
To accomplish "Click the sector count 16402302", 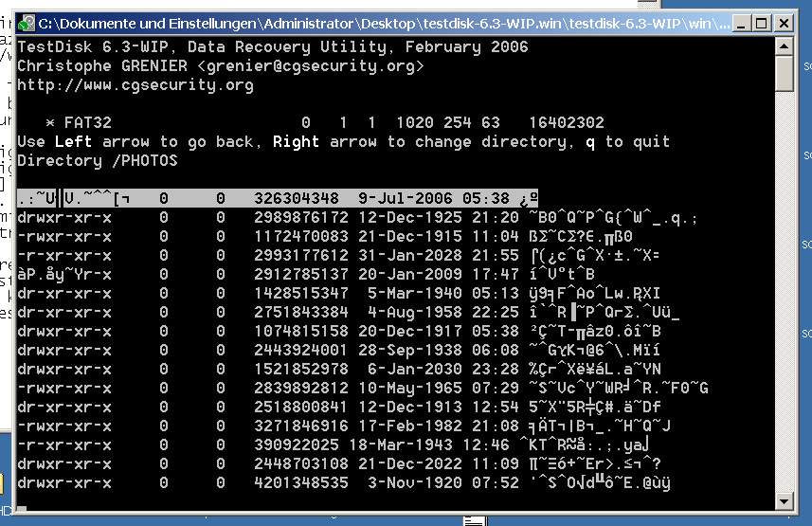I will tap(567, 123).
